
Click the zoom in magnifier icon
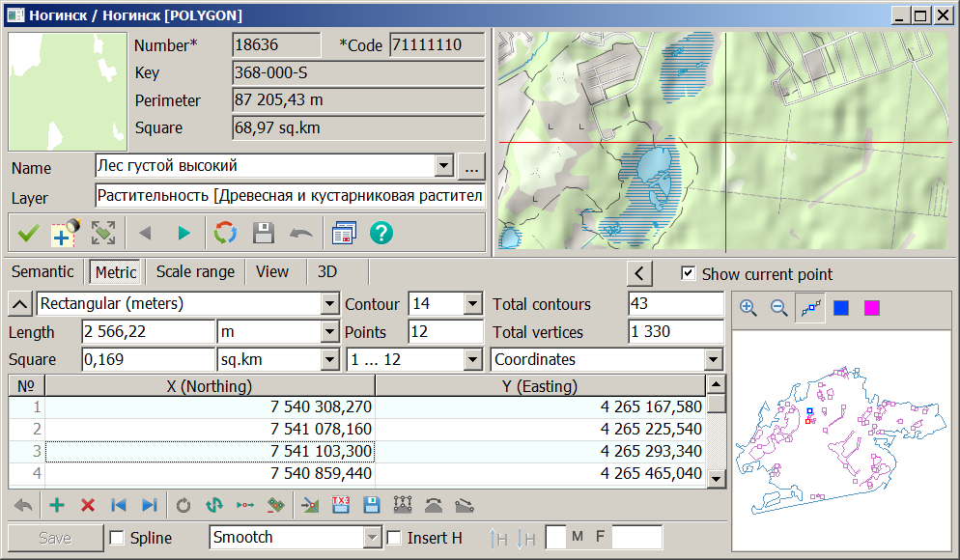(748, 308)
